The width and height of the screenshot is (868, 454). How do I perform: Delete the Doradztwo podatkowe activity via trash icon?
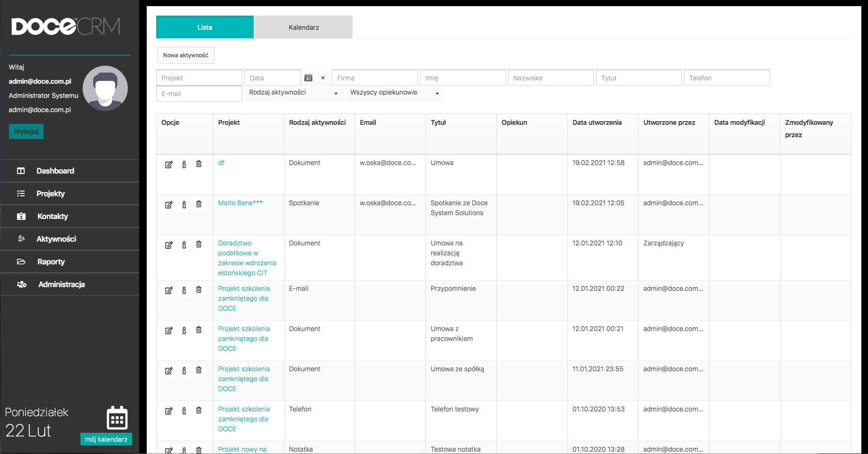199,244
